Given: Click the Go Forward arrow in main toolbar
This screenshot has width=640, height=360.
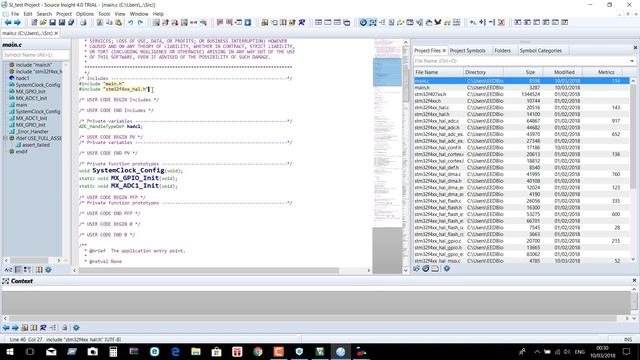Looking at the screenshot, I should coord(17,22).
